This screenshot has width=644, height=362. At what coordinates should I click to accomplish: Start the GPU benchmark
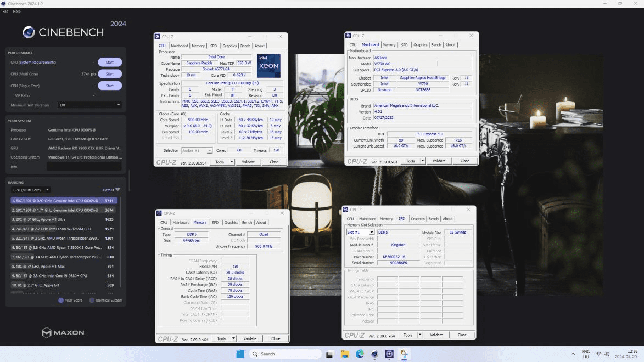coord(110,63)
